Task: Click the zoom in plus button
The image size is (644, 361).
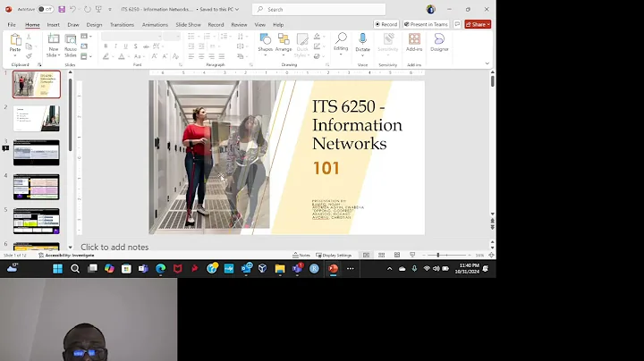Action: [x=470, y=256]
